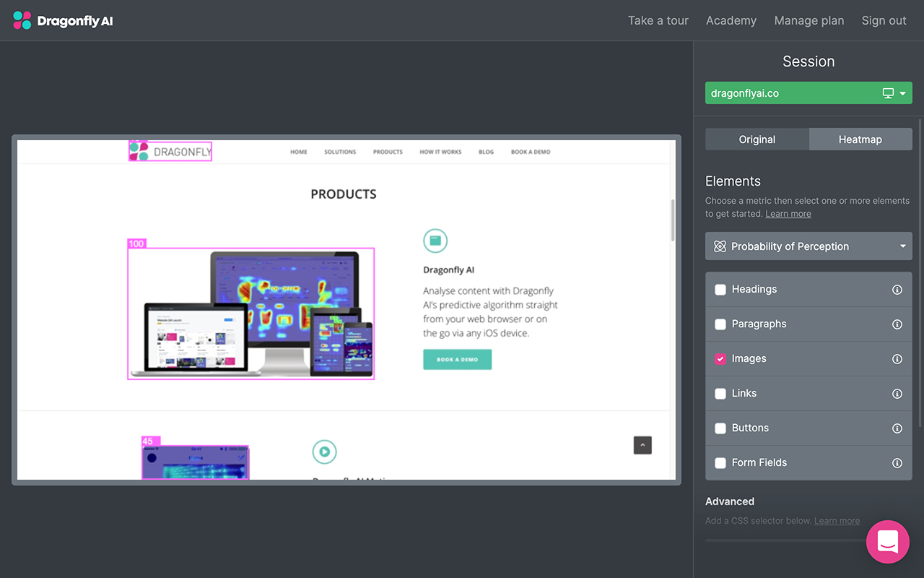Enable the Form Fields checkbox
Screen dimensions: 924x578
[720, 463]
